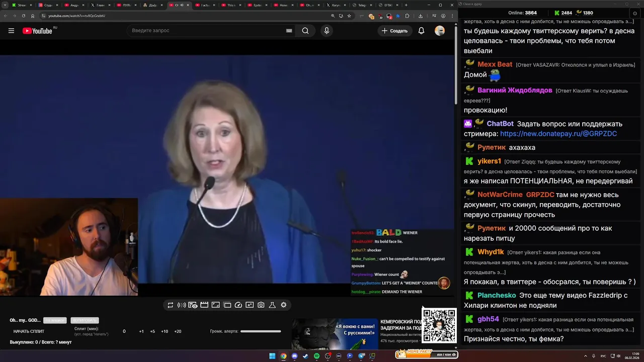Click the browser home icon
This screenshot has width=644, height=362.
[33, 16]
